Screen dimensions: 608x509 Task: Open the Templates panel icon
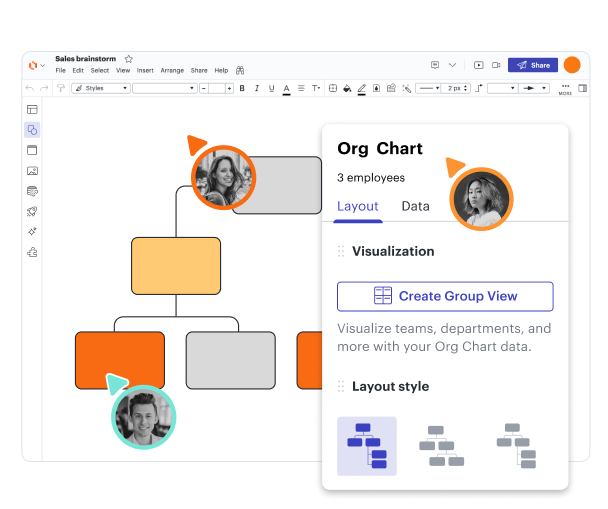(x=32, y=109)
